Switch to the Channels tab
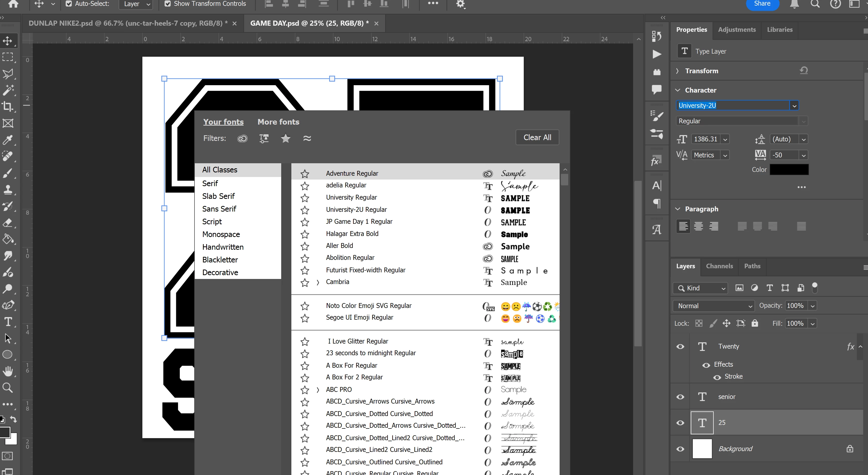Image resolution: width=868 pixels, height=475 pixels. (x=720, y=266)
